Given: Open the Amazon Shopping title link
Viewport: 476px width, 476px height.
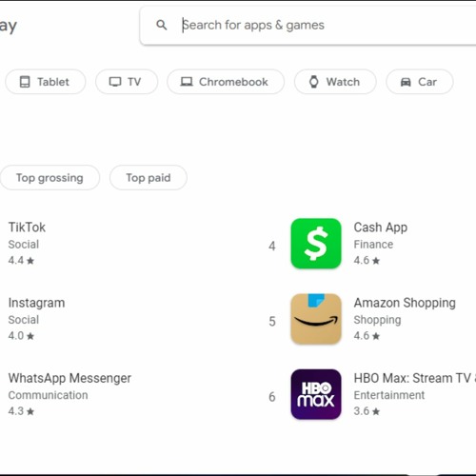Looking at the screenshot, I should 405,303.
